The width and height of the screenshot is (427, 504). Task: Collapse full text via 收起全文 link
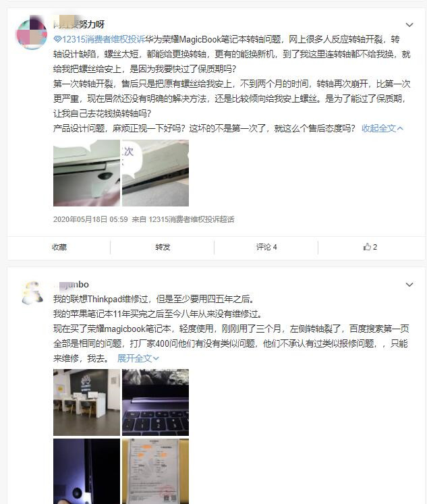(382, 128)
